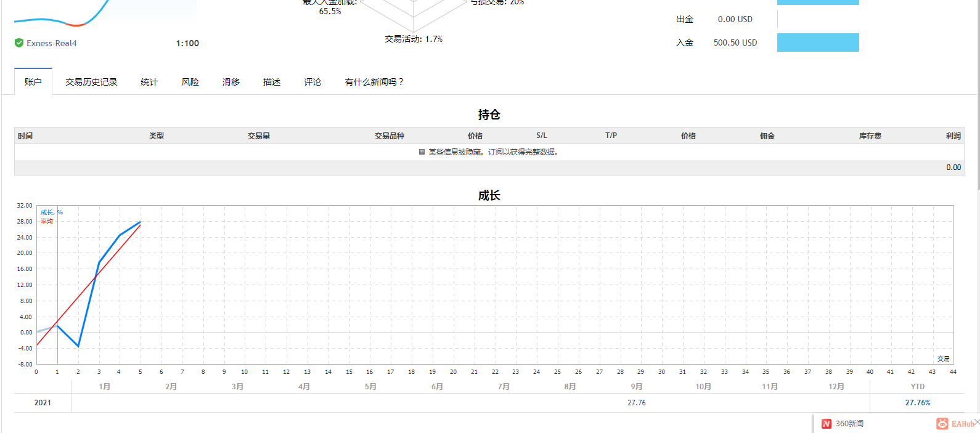This screenshot has width=980, height=433.
Task: Click the EAHub logo icon
Action: click(942, 424)
